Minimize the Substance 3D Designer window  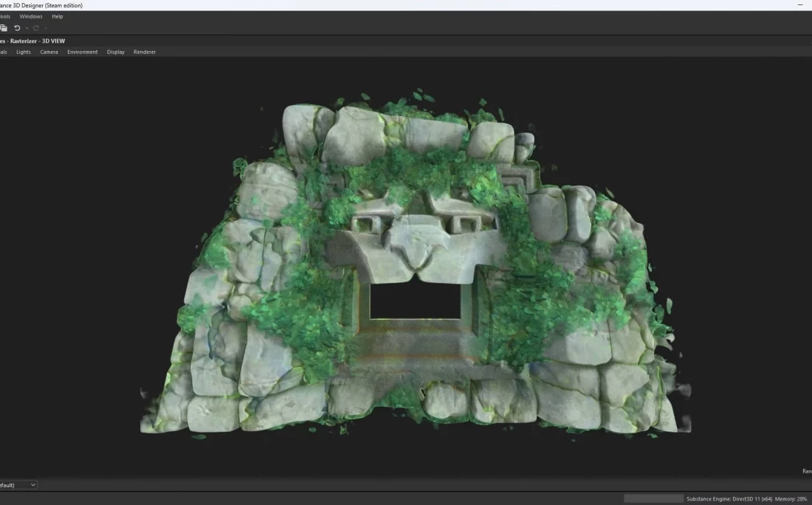coord(800,5)
